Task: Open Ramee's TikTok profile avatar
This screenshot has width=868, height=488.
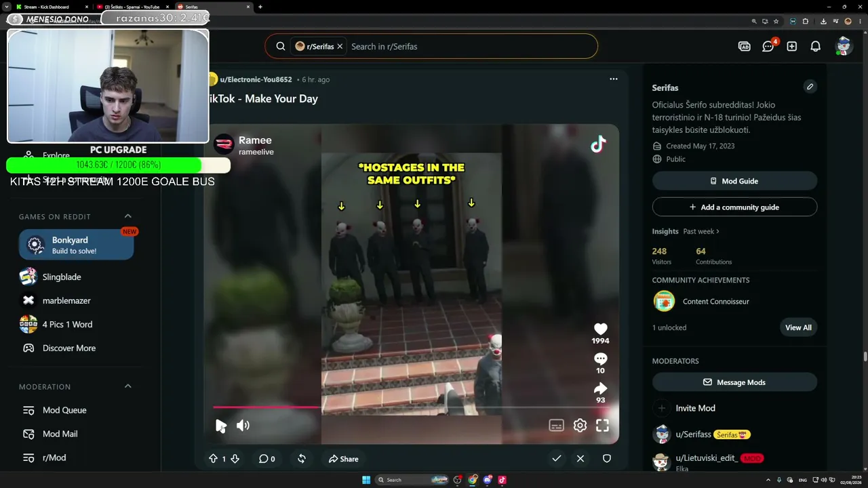Action: [x=224, y=144]
